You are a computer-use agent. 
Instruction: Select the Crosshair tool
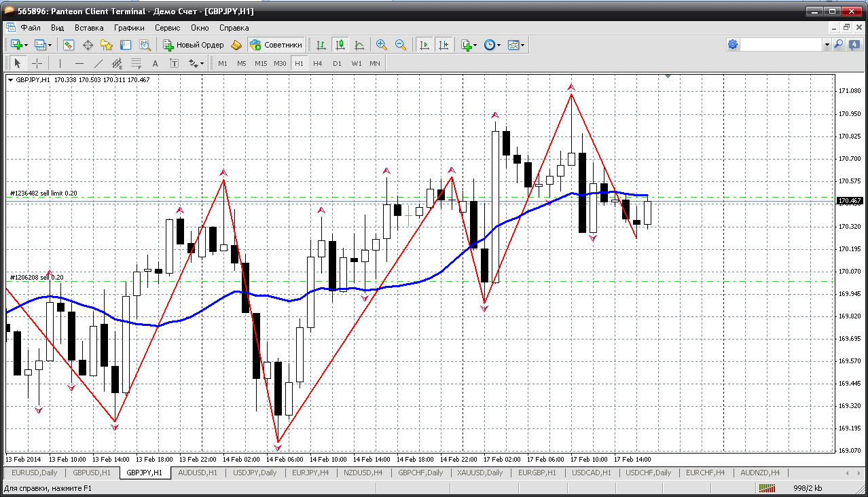(x=37, y=63)
